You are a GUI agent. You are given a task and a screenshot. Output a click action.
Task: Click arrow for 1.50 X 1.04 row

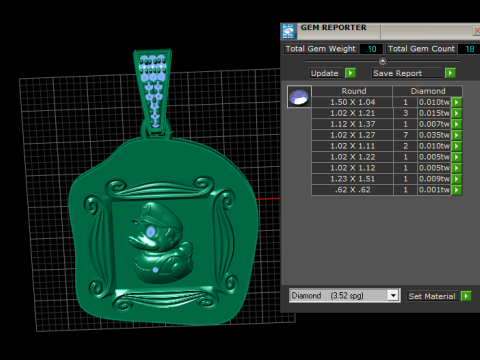457,102
